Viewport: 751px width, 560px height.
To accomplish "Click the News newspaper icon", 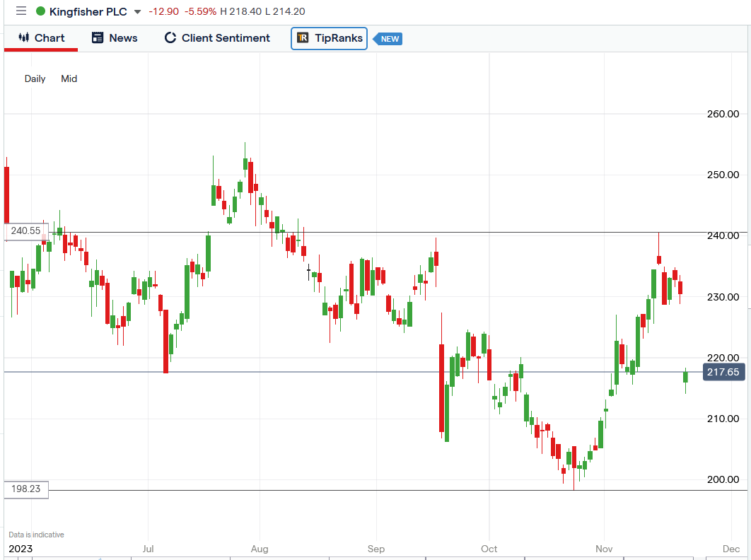I will click(98, 38).
